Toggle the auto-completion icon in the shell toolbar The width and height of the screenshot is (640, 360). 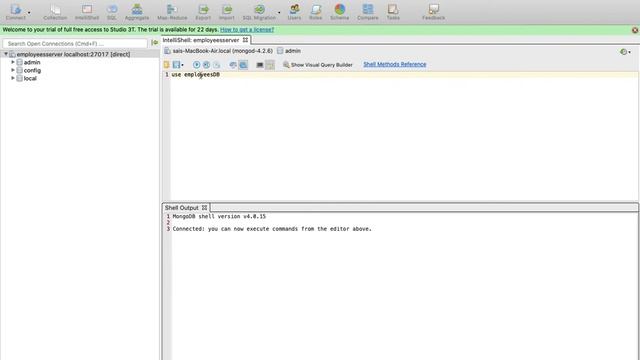[x=233, y=64]
